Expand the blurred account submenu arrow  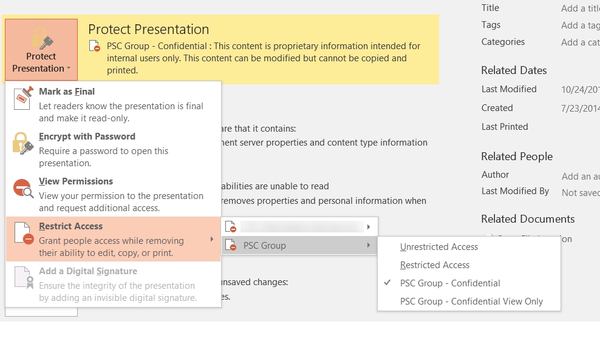[369, 227]
